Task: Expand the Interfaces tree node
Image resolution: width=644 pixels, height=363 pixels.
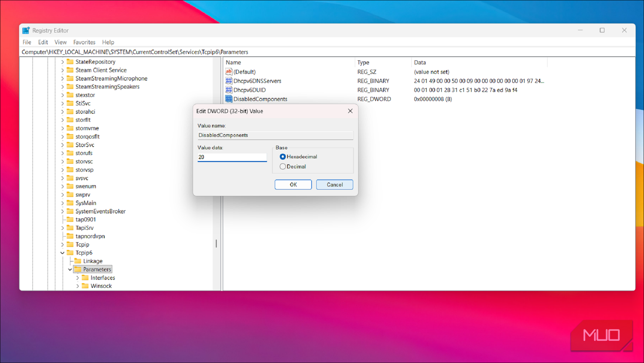Action: coord(77,278)
